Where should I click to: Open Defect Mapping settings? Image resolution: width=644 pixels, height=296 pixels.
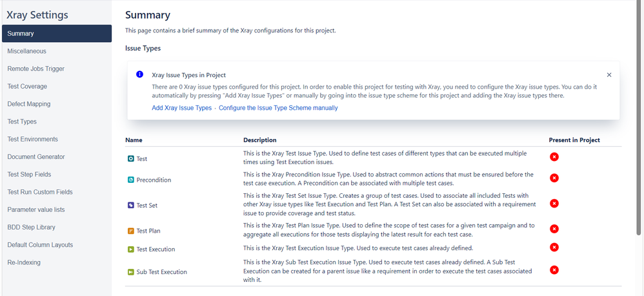pyautogui.click(x=57, y=104)
